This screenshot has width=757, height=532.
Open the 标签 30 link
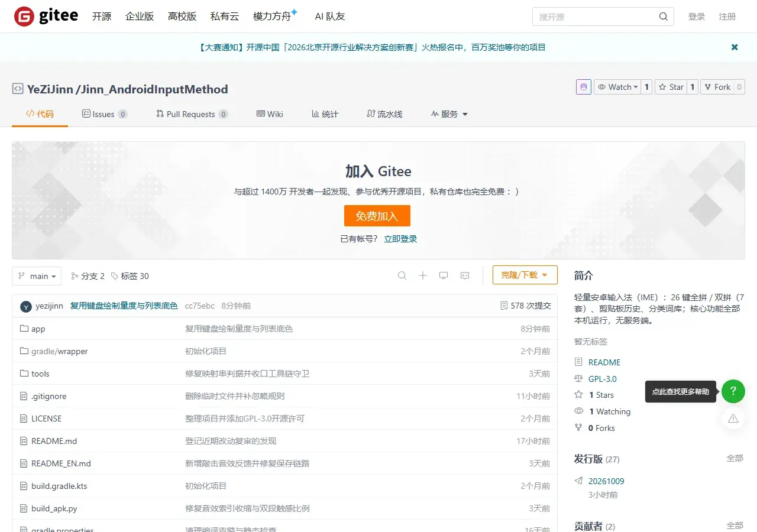130,276
